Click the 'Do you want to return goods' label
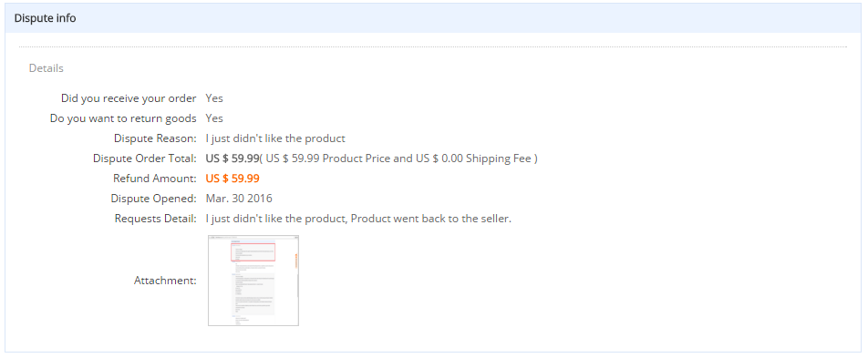Viewport: 868px width, 358px height. pyautogui.click(x=123, y=118)
